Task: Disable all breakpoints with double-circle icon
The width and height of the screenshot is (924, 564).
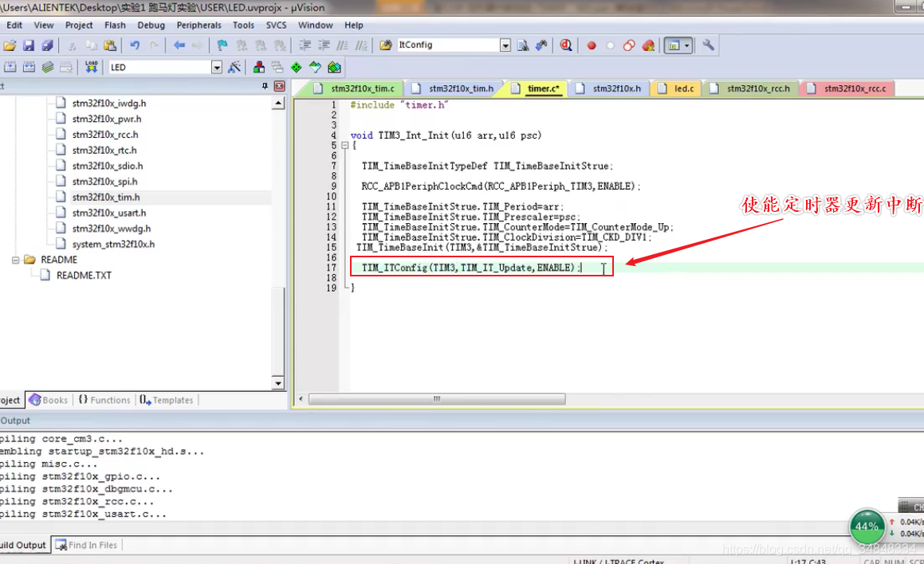Action: tap(629, 45)
